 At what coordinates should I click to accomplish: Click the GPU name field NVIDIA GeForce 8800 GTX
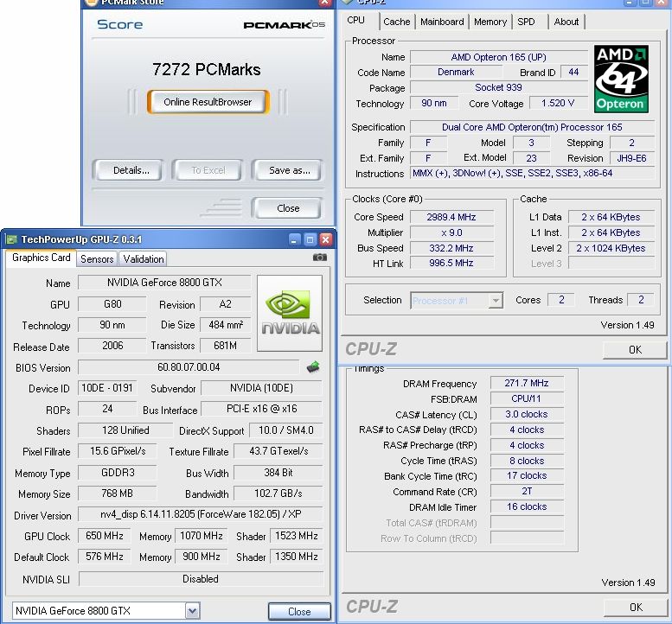click(x=164, y=283)
